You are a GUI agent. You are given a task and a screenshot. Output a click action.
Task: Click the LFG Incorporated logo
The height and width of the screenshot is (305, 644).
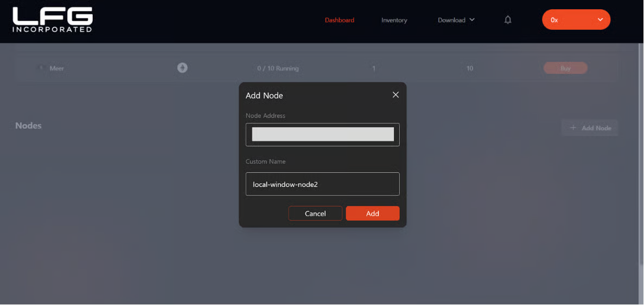pos(53,20)
